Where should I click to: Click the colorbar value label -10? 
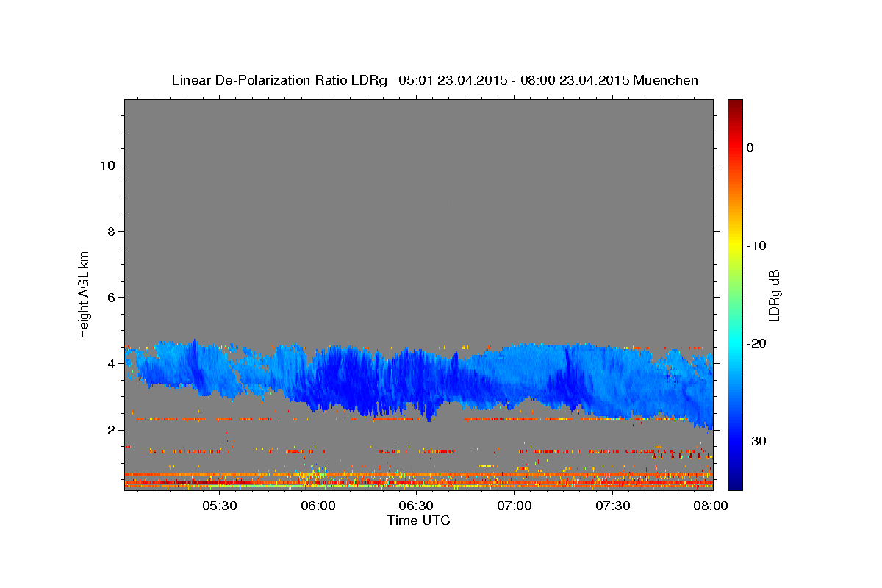756,245
